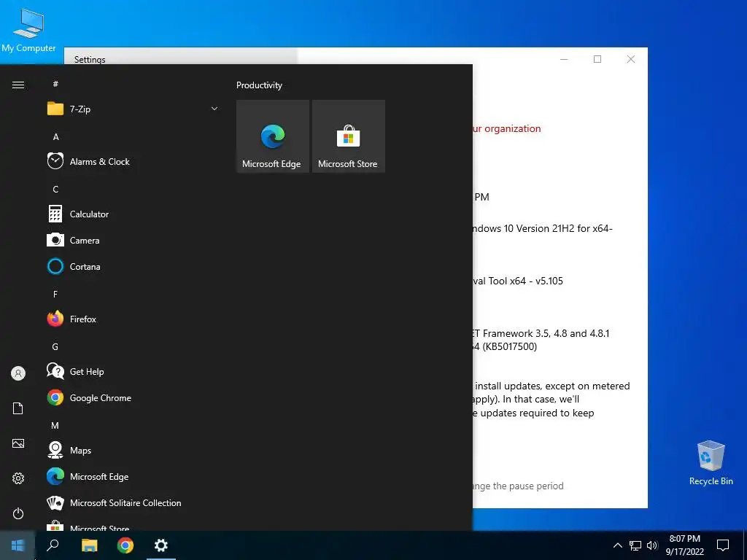Screen dimensions: 747x560
Task: Open Google Chrome from the taskbar
Action: click(x=125, y=545)
